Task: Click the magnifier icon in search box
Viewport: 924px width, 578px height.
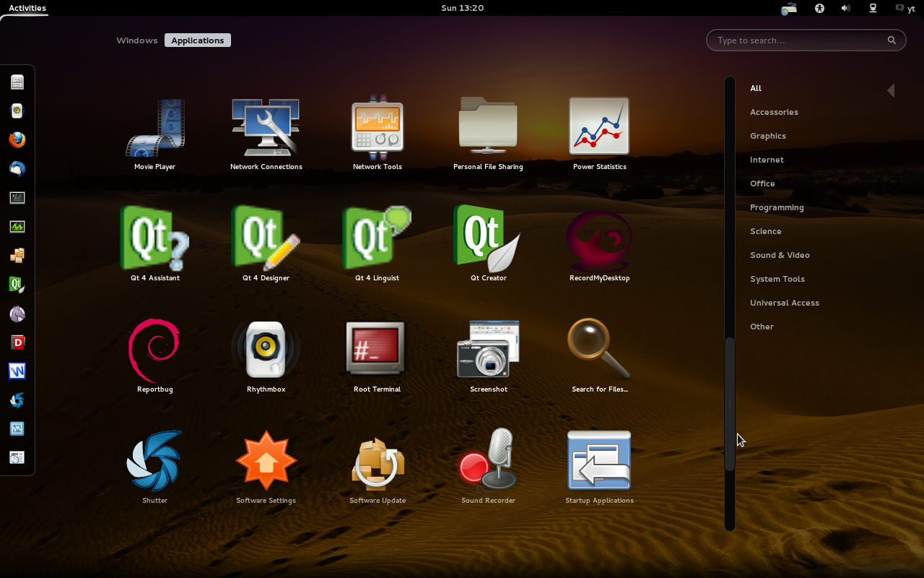Action: click(892, 40)
